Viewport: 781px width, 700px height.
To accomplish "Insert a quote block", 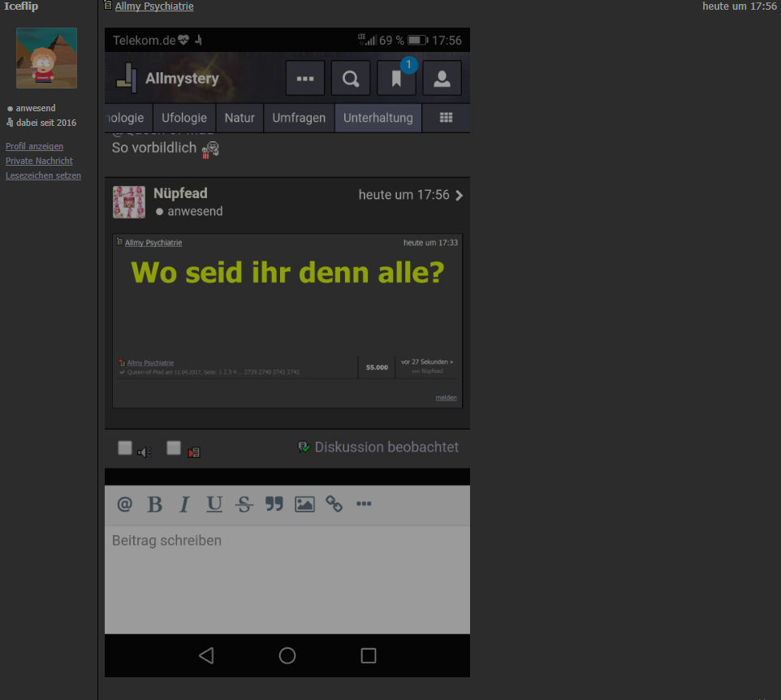I will click(x=274, y=503).
